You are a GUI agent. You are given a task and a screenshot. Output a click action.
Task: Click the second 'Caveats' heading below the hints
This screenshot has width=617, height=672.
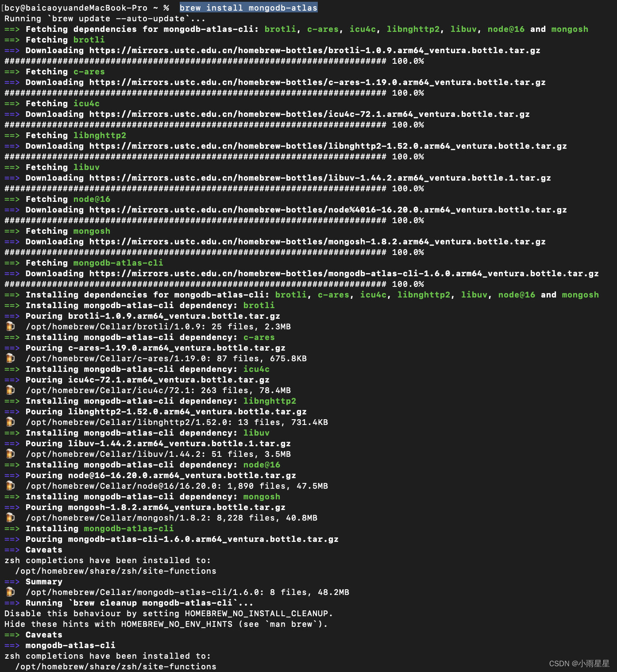[33, 635]
